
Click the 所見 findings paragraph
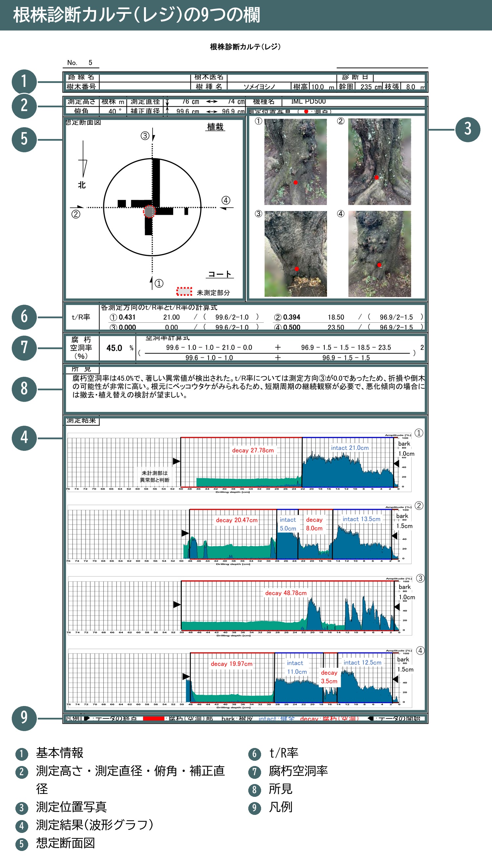(248, 386)
